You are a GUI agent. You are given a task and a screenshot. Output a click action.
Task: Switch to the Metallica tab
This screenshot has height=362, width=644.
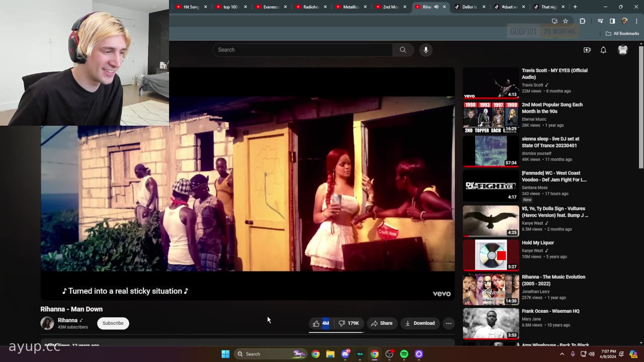(x=350, y=7)
